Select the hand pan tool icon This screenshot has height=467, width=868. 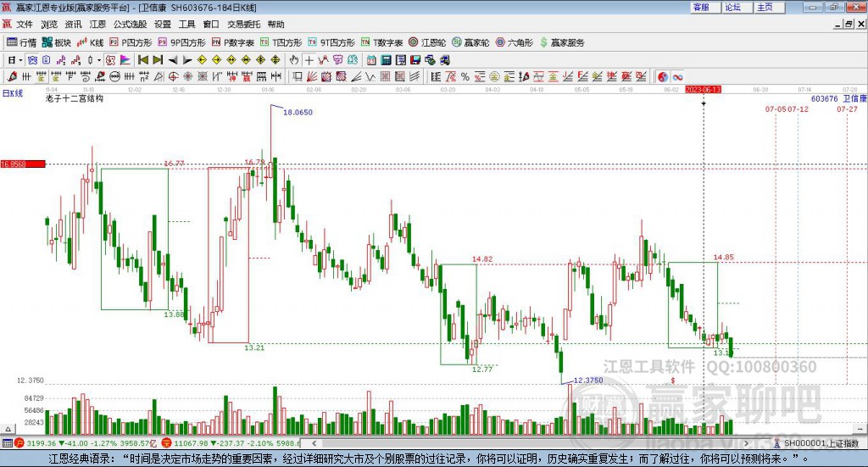click(294, 60)
